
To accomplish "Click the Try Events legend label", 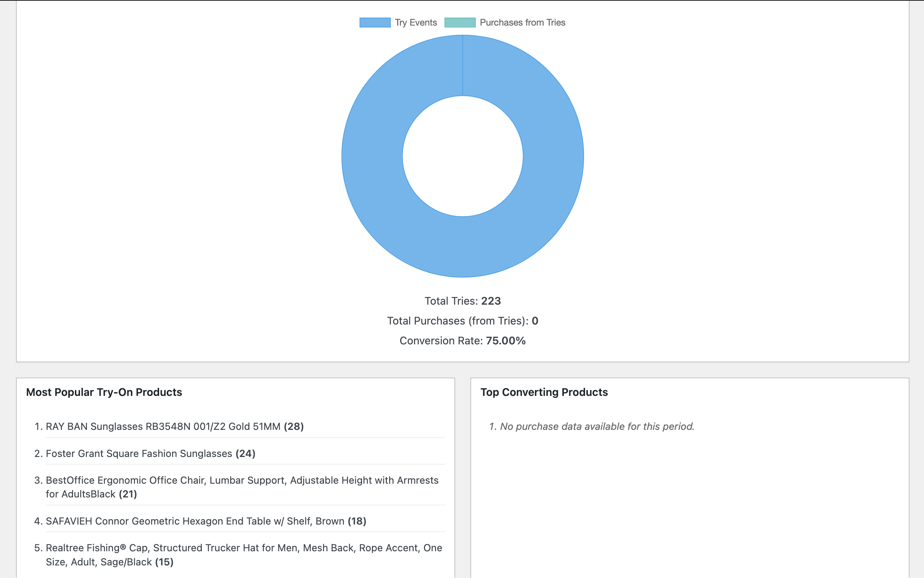I will 415,23.
